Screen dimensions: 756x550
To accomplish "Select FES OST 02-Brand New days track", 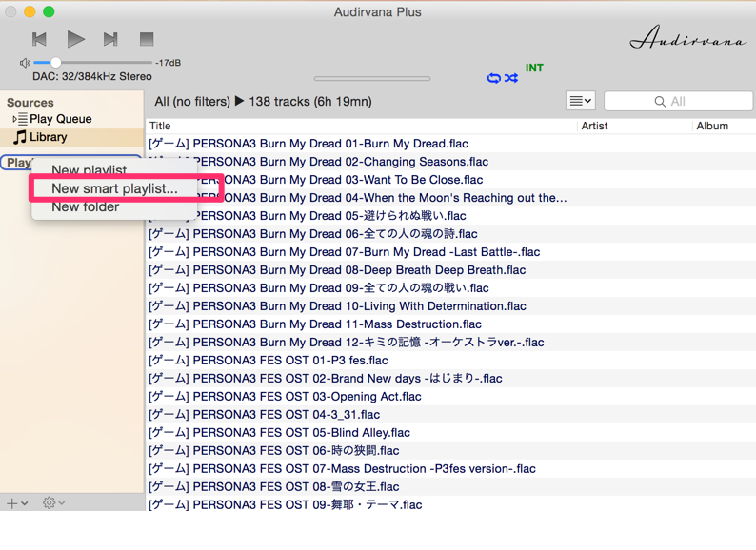I will (x=450, y=379).
